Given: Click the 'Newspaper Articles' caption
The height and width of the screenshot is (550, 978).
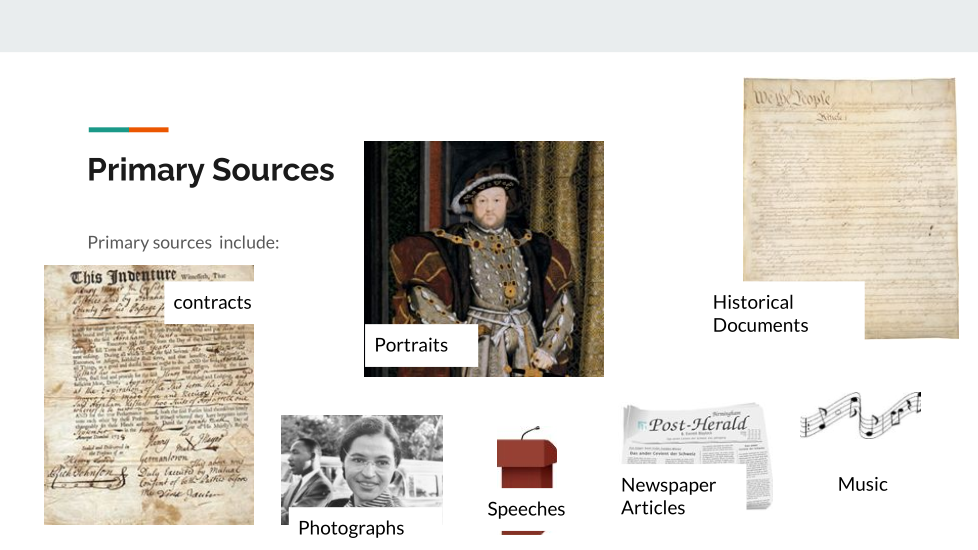Looking at the screenshot, I should (668, 496).
